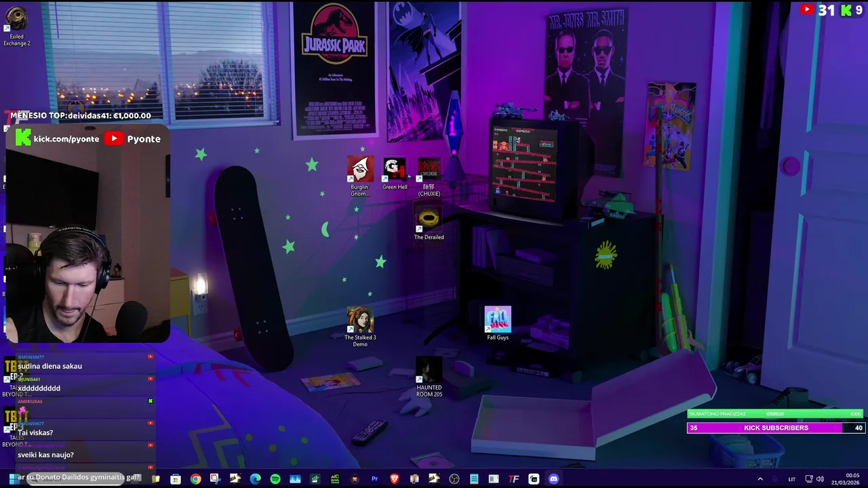
Task: Click the 'Donato Dailidos gyminaitis' chat message
Action: 79,477
